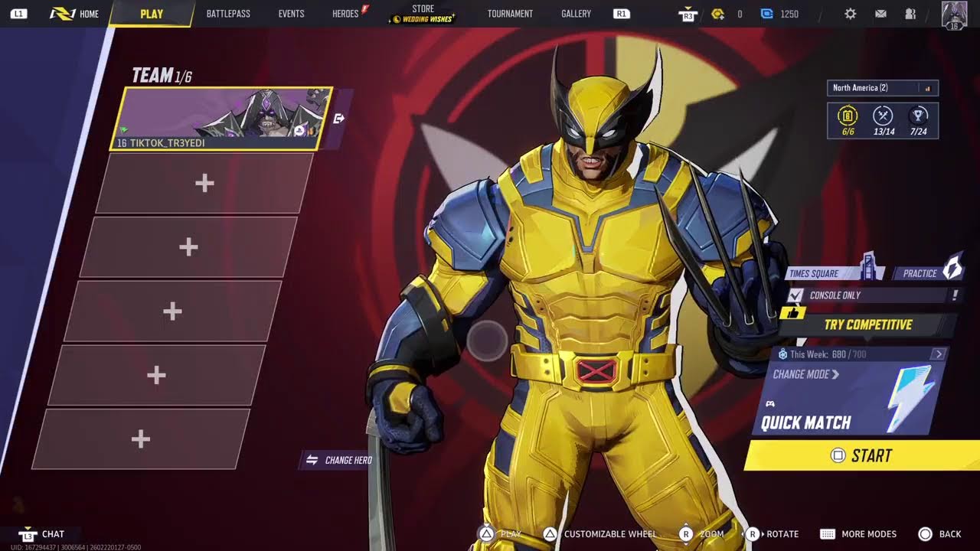Invite a player to team slot three
Screen dimensions: 980x551
(x=188, y=246)
